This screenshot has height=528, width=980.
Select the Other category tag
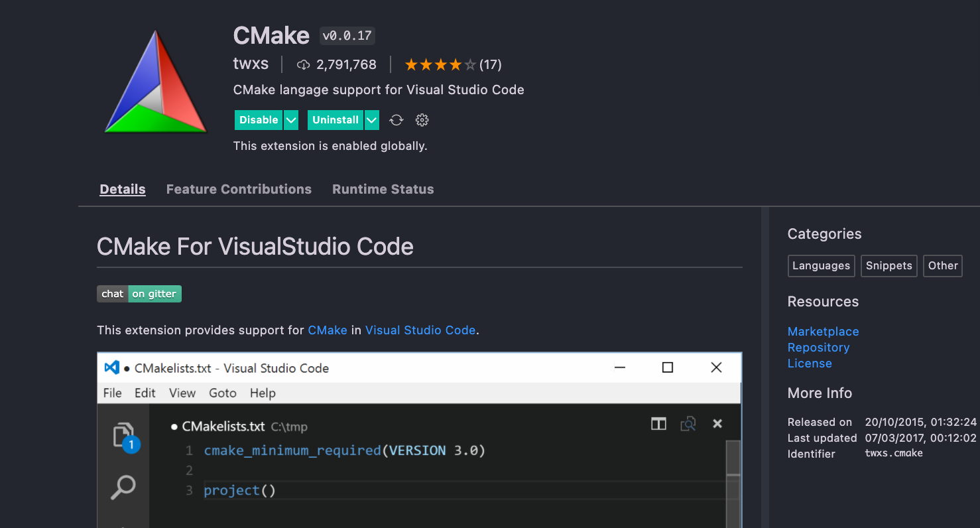click(x=943, y=266)
